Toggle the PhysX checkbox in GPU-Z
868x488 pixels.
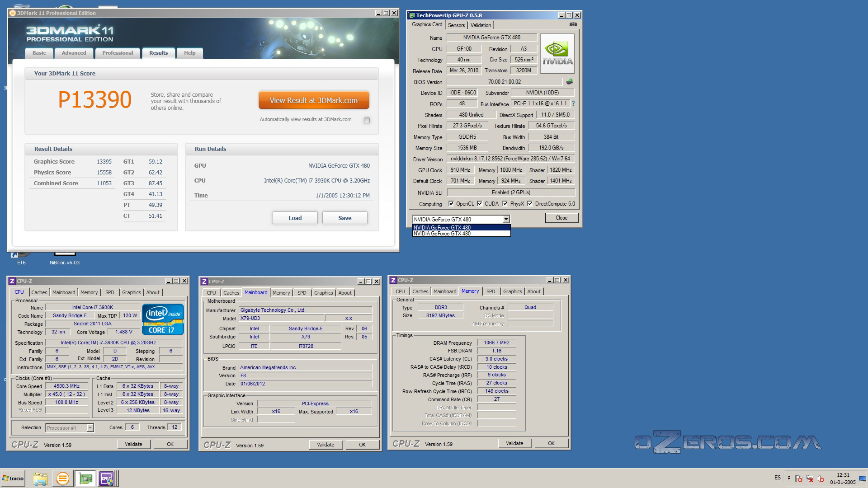tap(505, 203)
